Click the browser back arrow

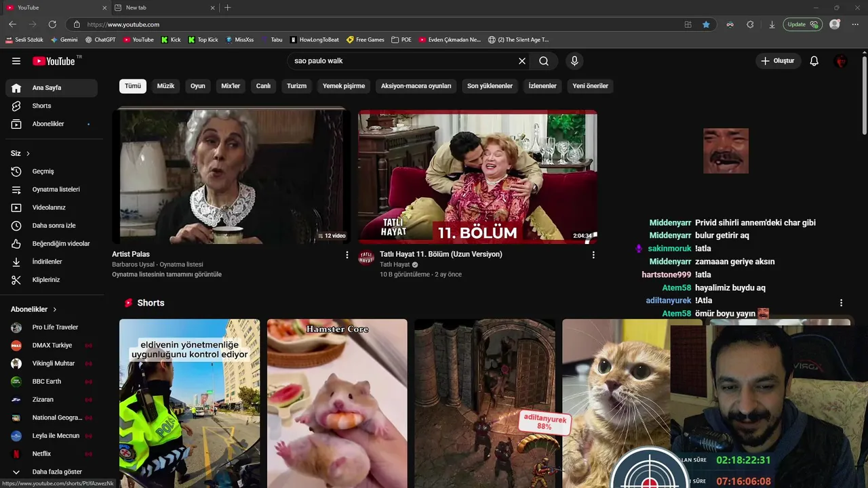click(x=12, y=24)
